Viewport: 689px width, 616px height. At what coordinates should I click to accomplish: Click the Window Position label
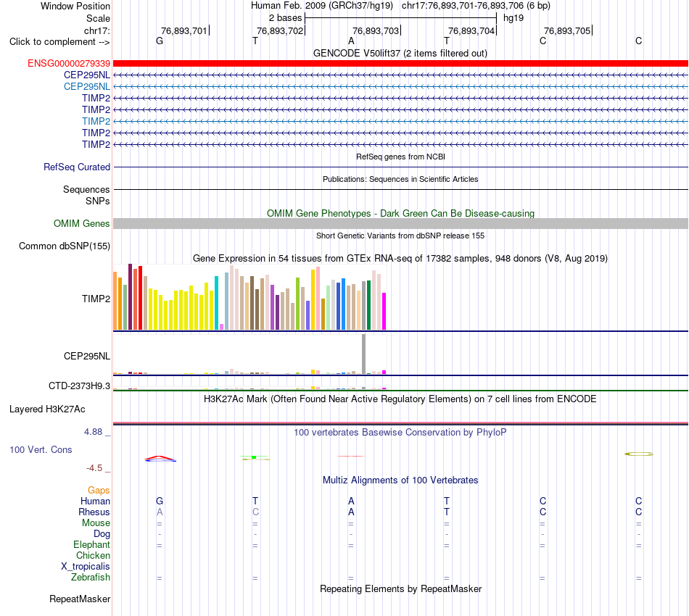75,6
